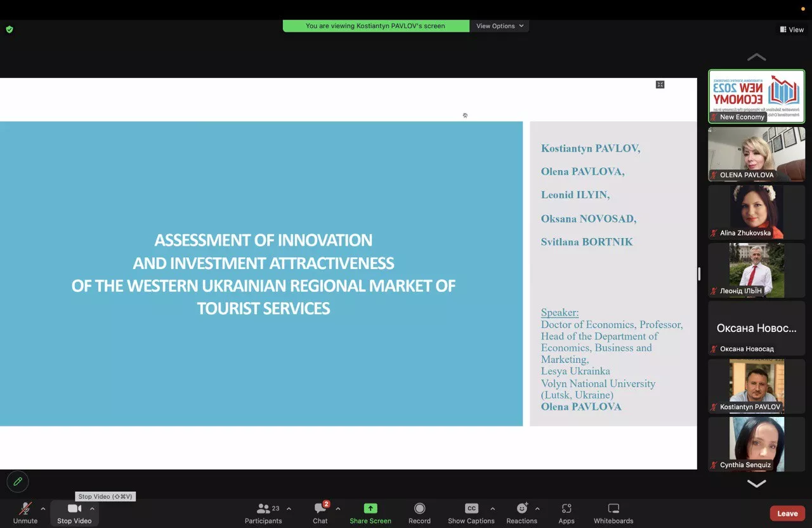Toggle Show Captions

point(471,513)
